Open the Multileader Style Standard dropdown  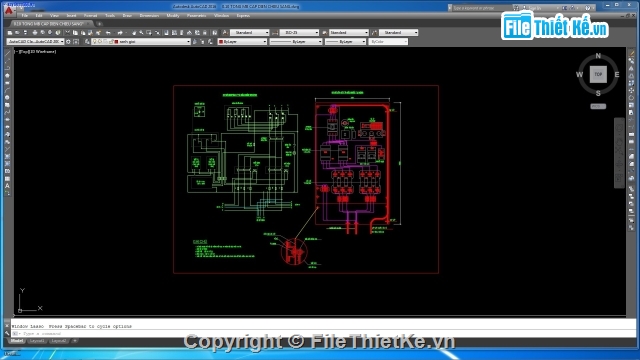pyautogui.click(x=398, y=32)
